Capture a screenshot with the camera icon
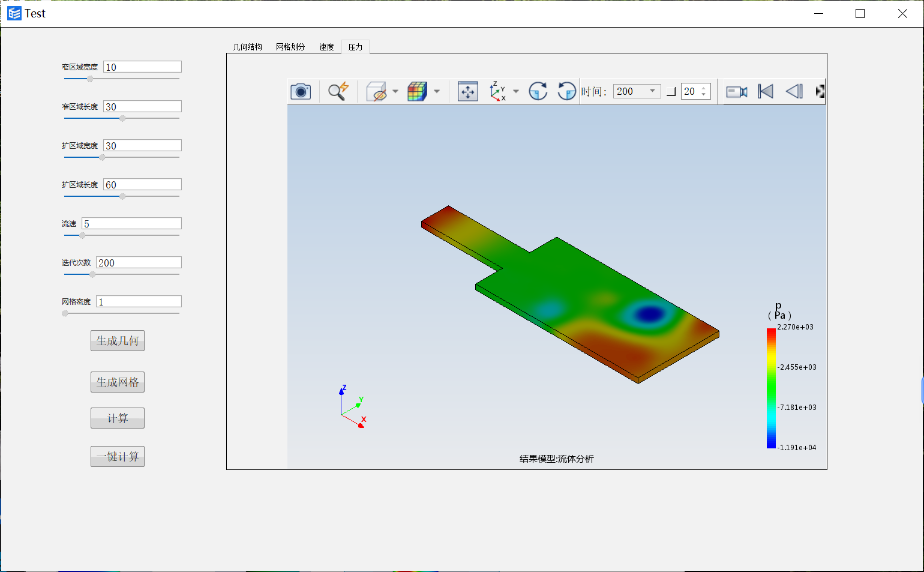This screenshot has width=924, height=572. click(301, 91)
